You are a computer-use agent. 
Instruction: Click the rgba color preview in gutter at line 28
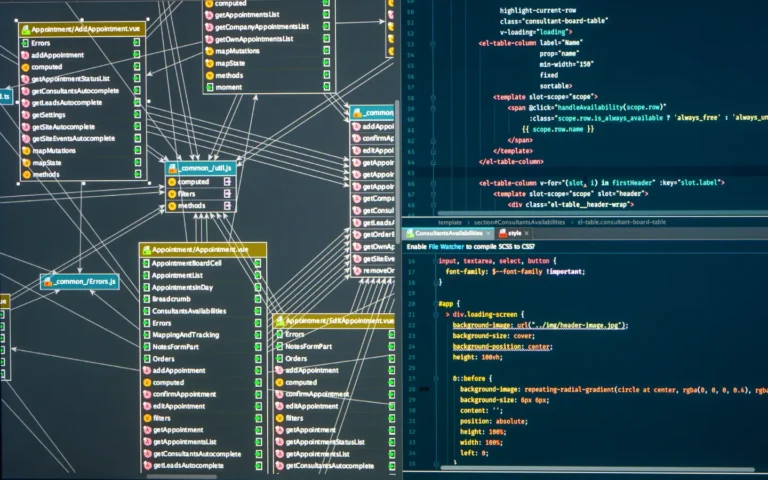click(423, 389)
